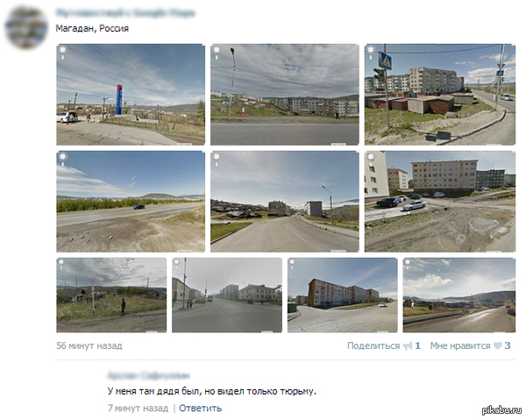Click compass icon on blue tower photo
This screenshot has width=526, height=420.
click(63, 50)
